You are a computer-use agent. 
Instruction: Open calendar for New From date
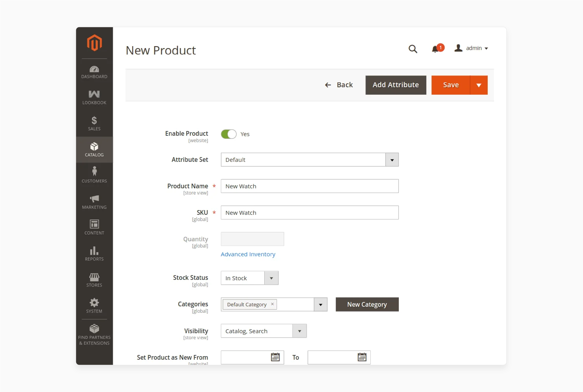275,357
